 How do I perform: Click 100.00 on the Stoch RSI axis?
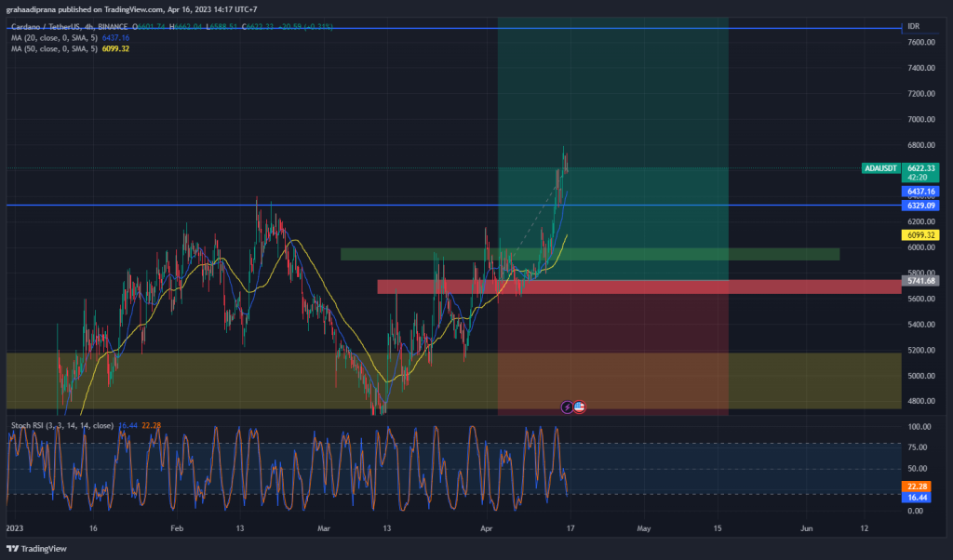919,427
